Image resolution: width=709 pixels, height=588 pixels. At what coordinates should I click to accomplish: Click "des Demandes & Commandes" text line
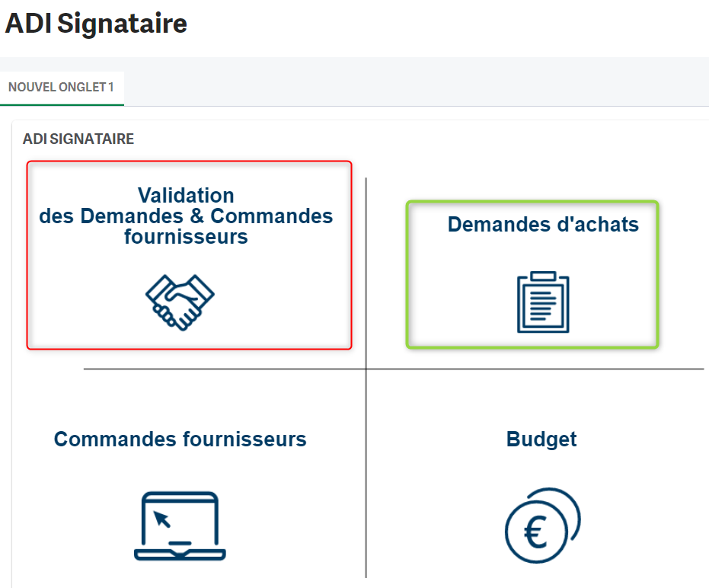[x=186, y=216]
